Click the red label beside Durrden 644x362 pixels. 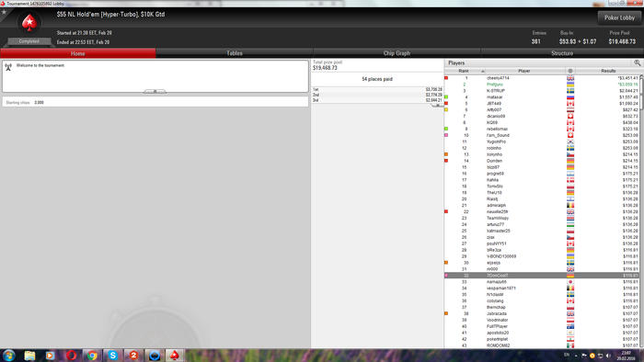pos(446,161)
